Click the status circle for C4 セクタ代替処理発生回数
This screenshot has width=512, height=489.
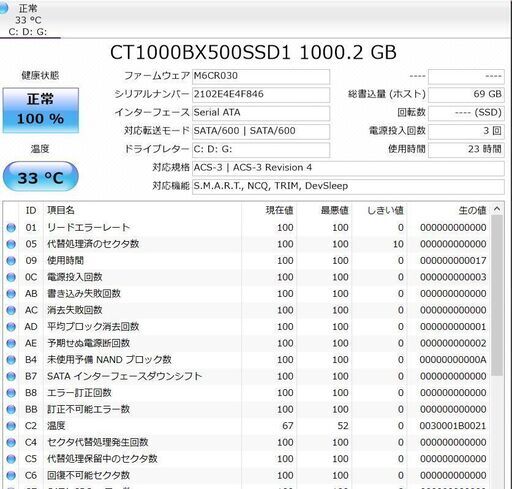point(11,442)
